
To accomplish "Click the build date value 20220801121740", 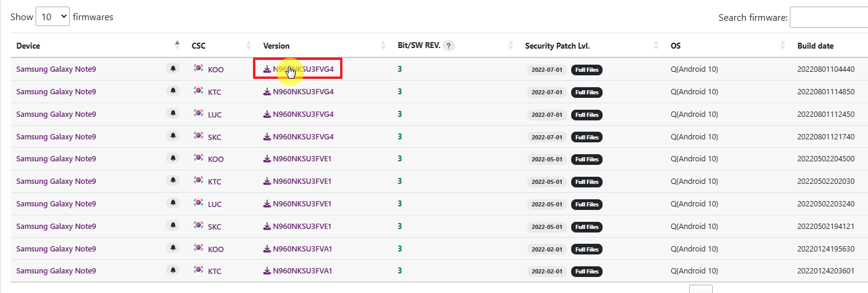I will [826, 136].
